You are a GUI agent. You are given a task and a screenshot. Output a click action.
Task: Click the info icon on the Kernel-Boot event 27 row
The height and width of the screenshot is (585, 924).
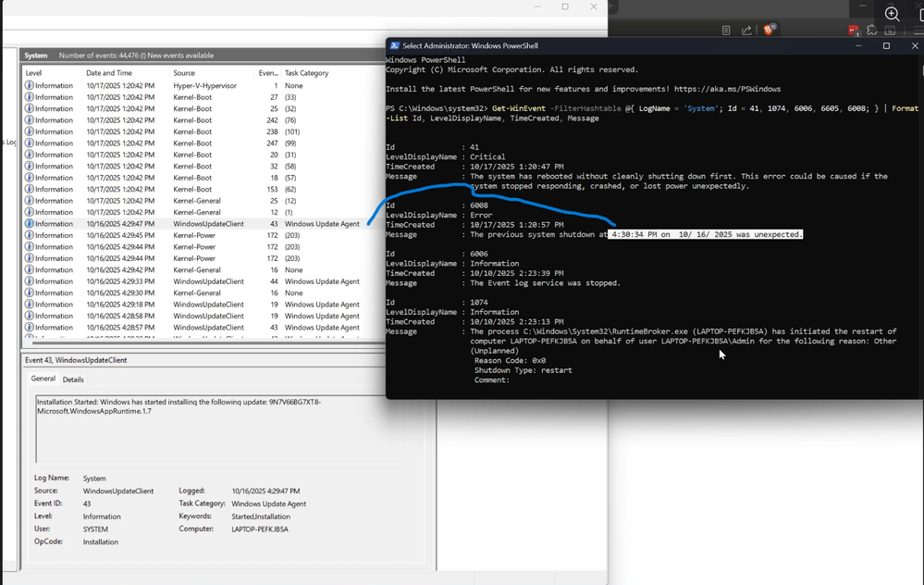29,96
